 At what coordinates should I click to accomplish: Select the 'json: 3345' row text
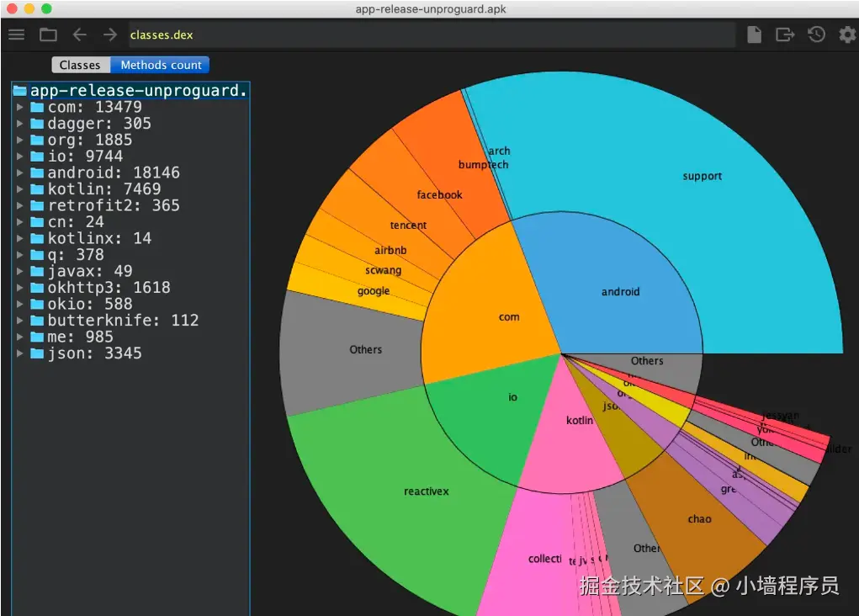[x=94, y=353]
